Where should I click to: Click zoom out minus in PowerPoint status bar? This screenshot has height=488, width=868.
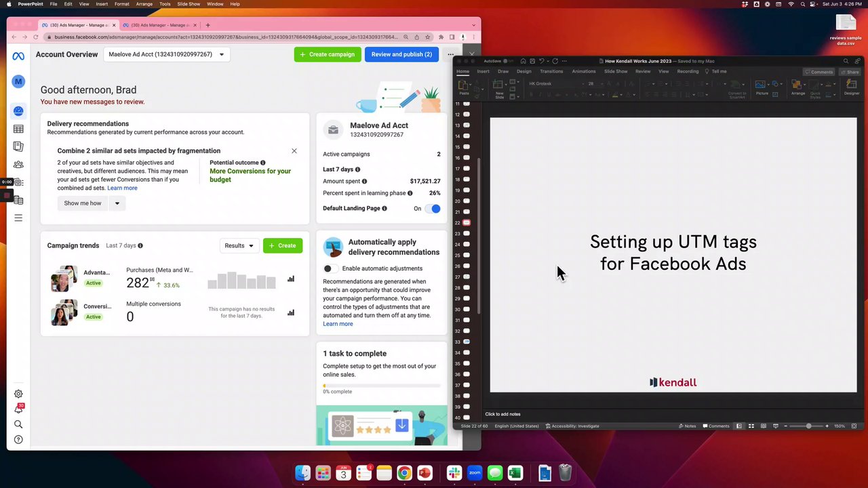(x=785, y=426)
